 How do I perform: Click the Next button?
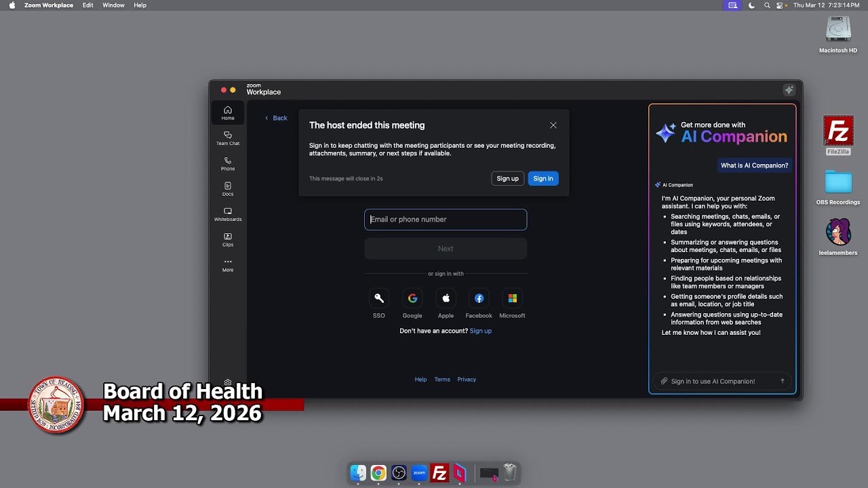(x=446, y=249)
